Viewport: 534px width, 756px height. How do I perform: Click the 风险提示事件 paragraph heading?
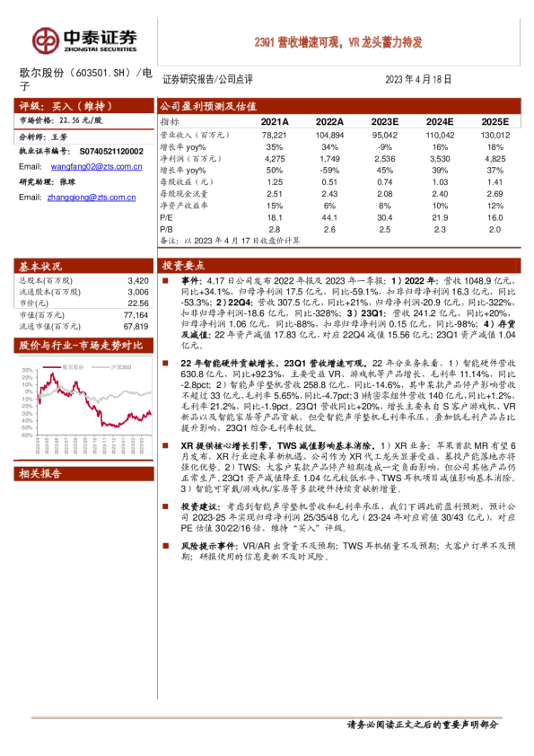(209, 546)
